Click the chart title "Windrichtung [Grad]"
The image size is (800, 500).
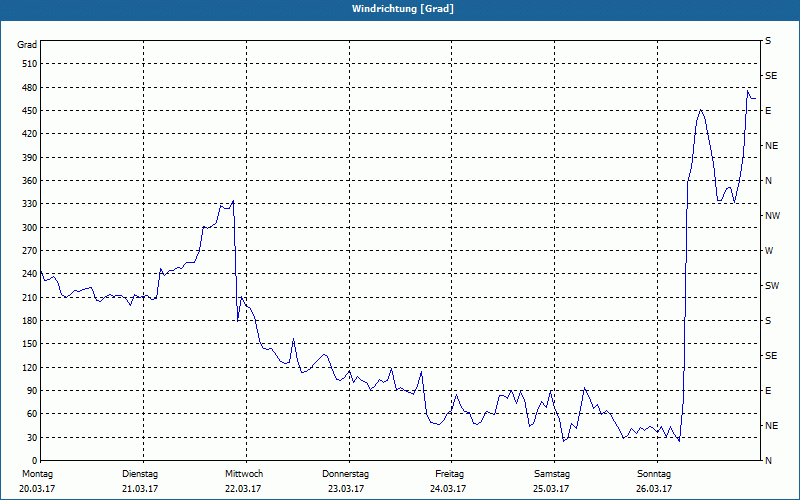tap(403, 9)
